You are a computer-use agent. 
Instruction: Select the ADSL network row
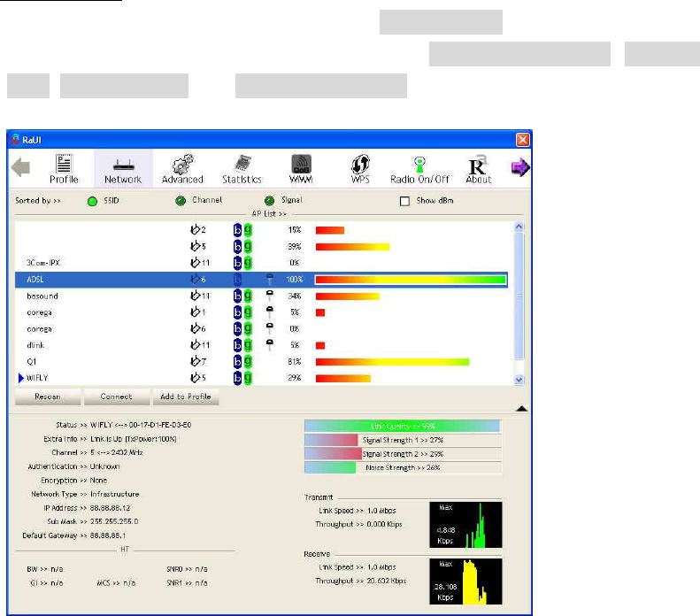point(261,280)
